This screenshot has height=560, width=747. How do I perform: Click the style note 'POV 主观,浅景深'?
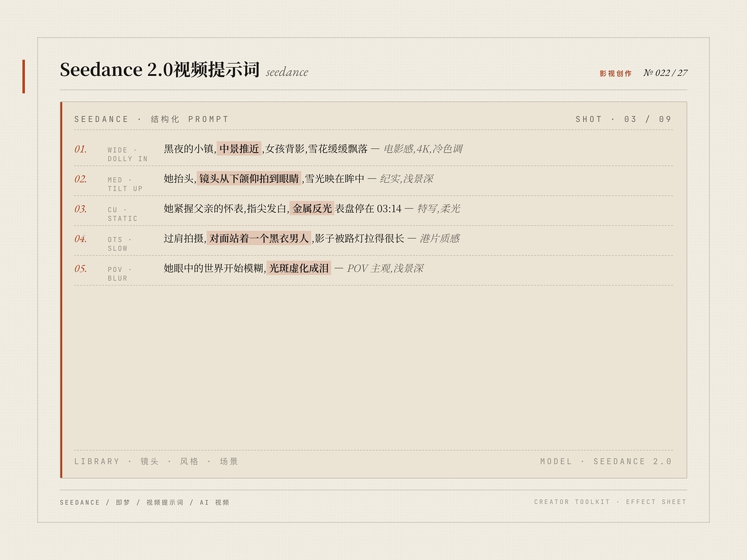pos(385,268)
